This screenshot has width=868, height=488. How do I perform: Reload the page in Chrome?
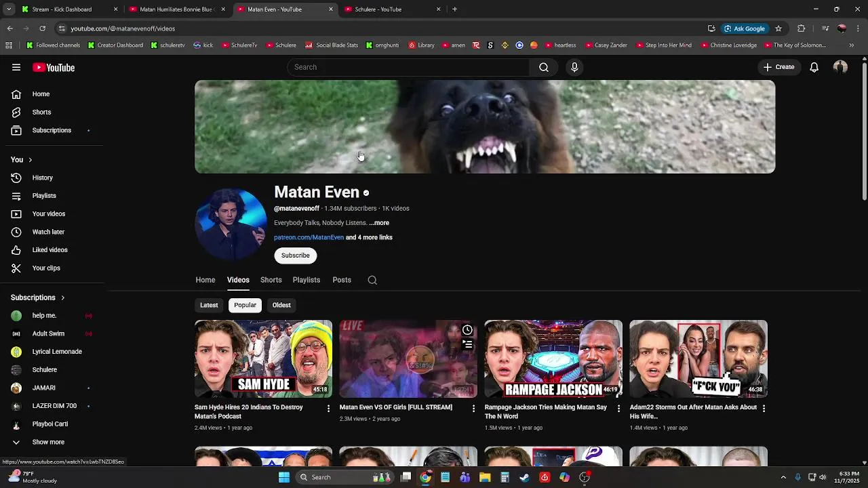[42, 28]
